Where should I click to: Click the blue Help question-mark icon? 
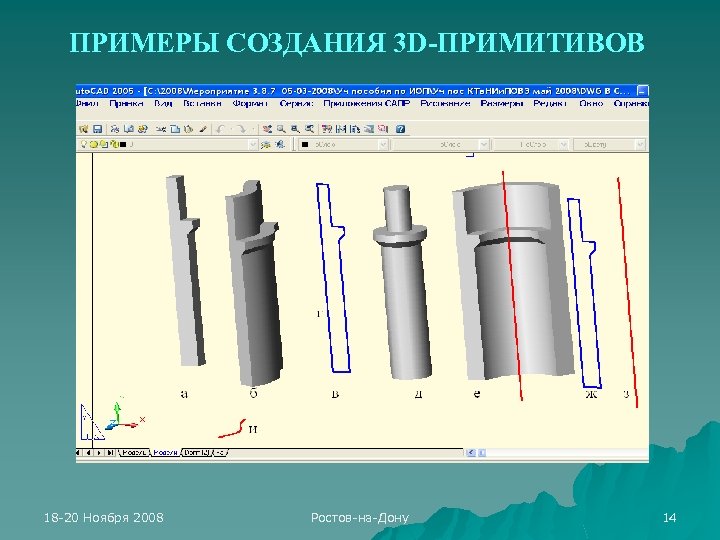(x=400, y=129)
